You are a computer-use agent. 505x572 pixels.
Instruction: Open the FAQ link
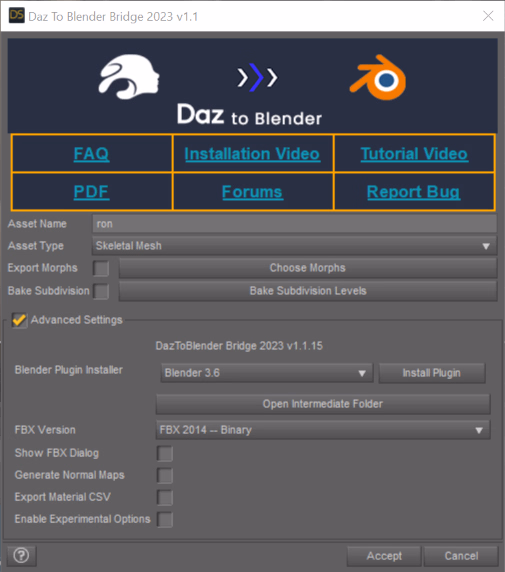tap(91, 154)
